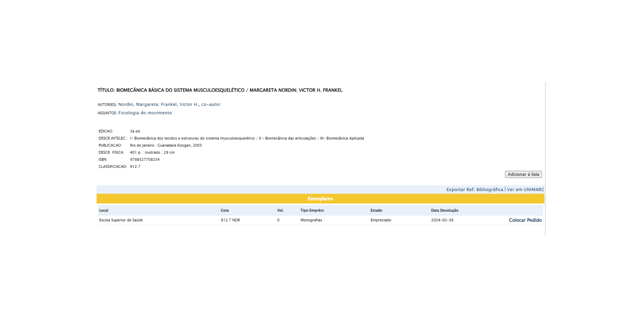Click the Local column header
The image size is (644, 322).
coord(104,210)
